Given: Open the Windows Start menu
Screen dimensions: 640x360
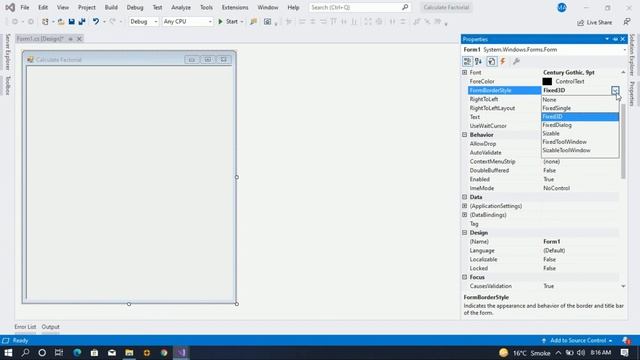Looking at the screenshot, I should click(8, 353).
